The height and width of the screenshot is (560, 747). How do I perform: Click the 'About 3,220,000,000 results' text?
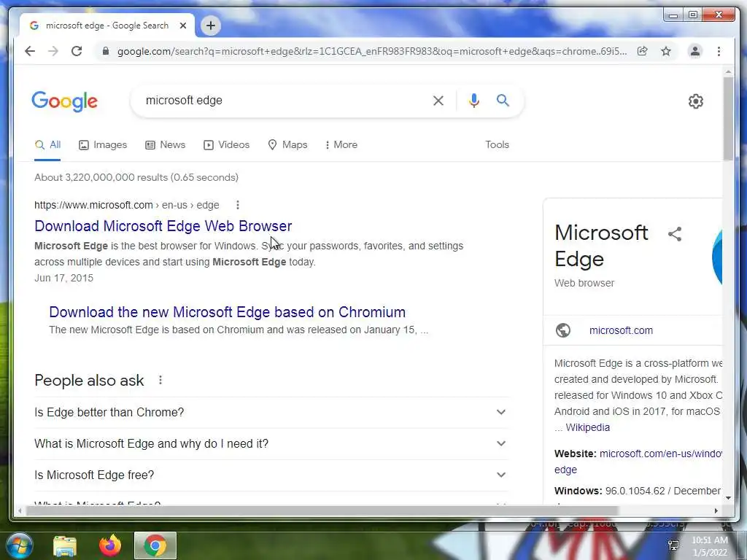pyautogui.click(x=136, y=178)
